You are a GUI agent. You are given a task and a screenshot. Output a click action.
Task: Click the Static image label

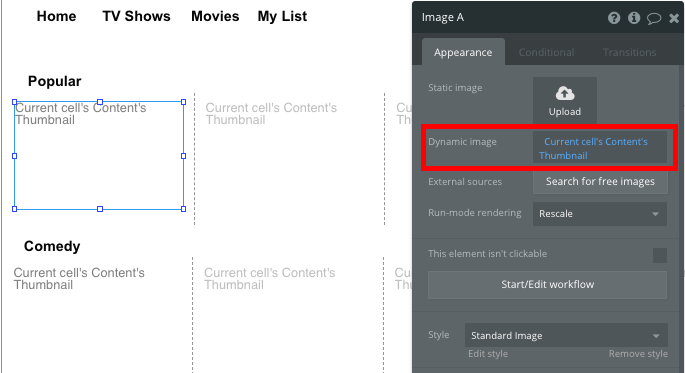[x=455, y=88]
